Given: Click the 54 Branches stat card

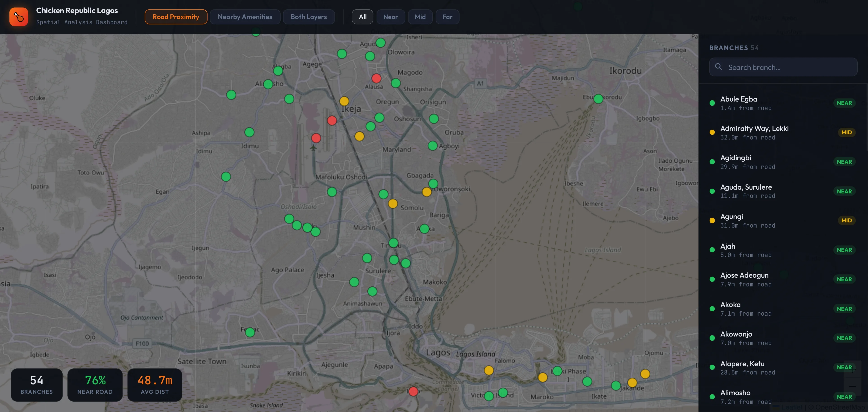Looking at the screenshot, I should pyautogui.click(x=37, y=385).
